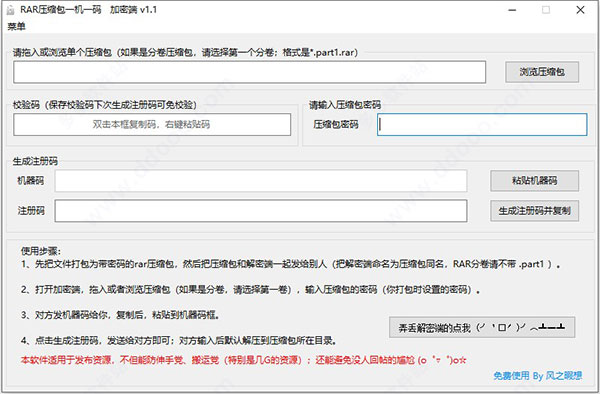
Task: Focus the archive file path input box
Action: tap(249, 72)
